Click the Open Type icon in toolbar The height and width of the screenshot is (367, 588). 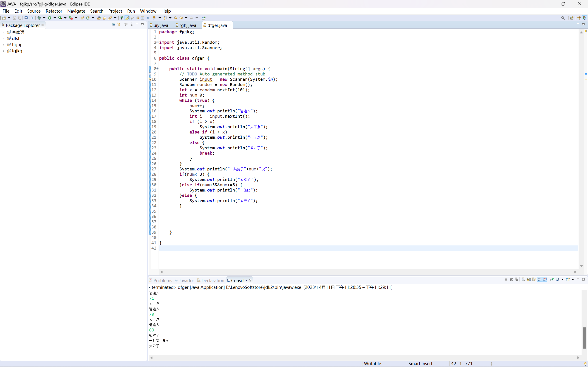coord(99,18)
